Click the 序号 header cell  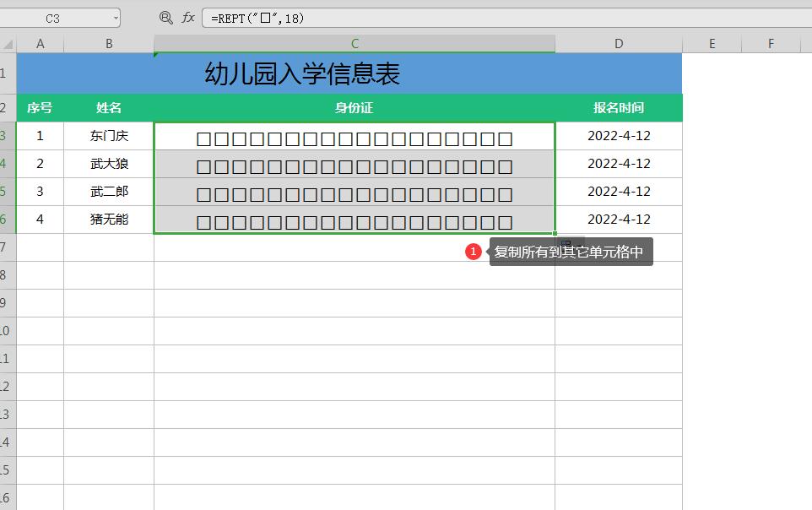tap(40, 108)
